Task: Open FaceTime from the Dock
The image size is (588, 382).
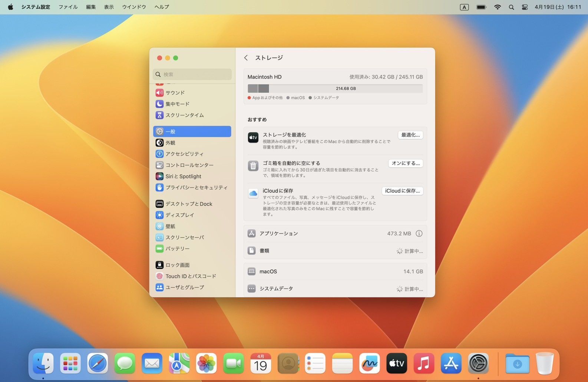Action: (234, 363)
